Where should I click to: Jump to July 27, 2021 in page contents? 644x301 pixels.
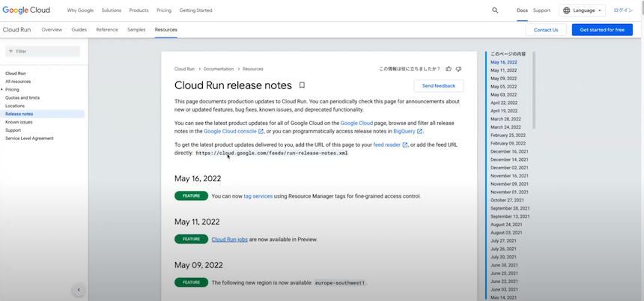pos(503,240)
